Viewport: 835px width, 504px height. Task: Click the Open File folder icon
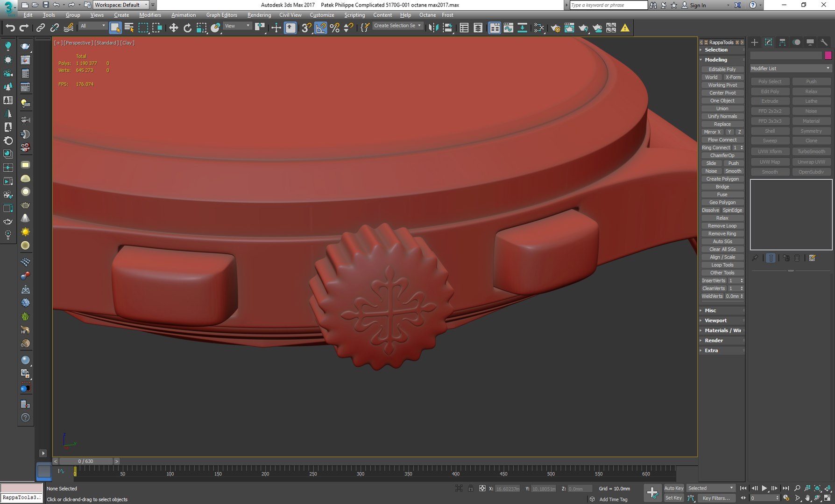pos(35,5)
